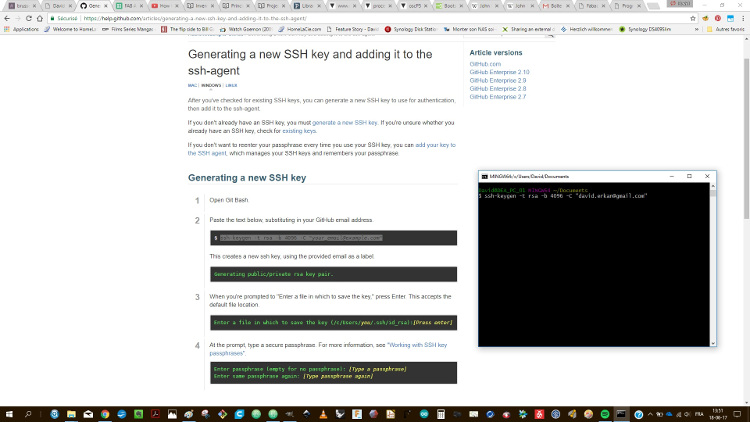Open Chrome menu three-dot icon
Screen dimensions: 750x422
[x=743, y=18]
